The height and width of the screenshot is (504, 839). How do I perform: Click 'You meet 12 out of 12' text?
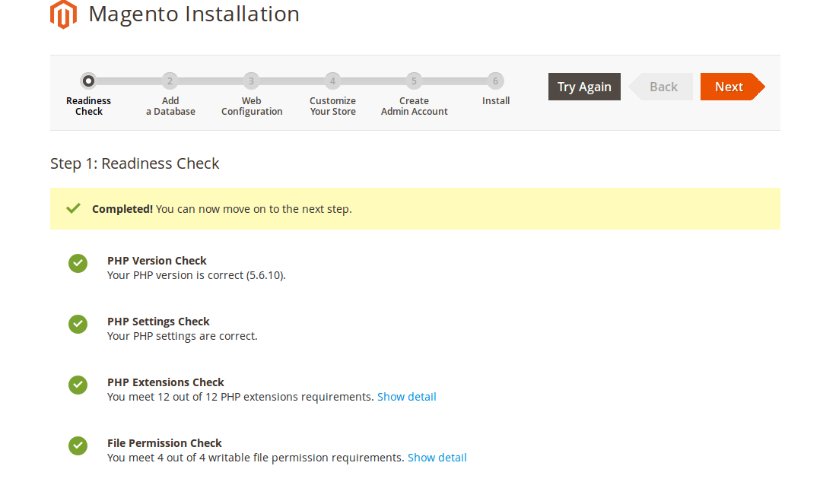pyautogui.click(x=163, y=397)
